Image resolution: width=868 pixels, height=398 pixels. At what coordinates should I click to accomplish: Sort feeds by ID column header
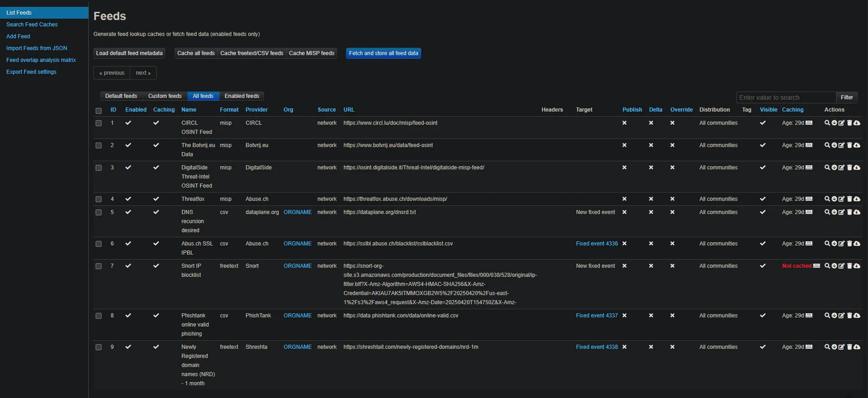coord(113,110)
